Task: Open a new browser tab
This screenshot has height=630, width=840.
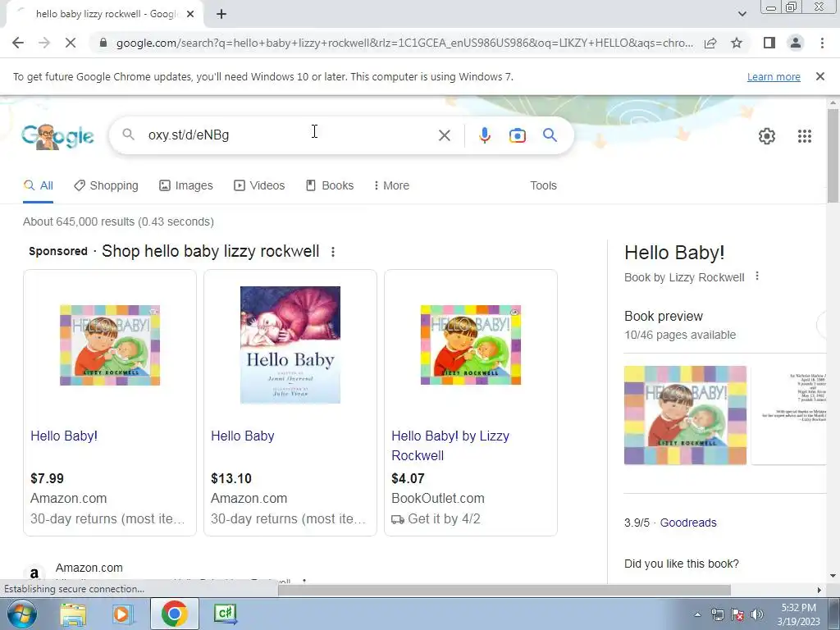Action: (221, 15)
